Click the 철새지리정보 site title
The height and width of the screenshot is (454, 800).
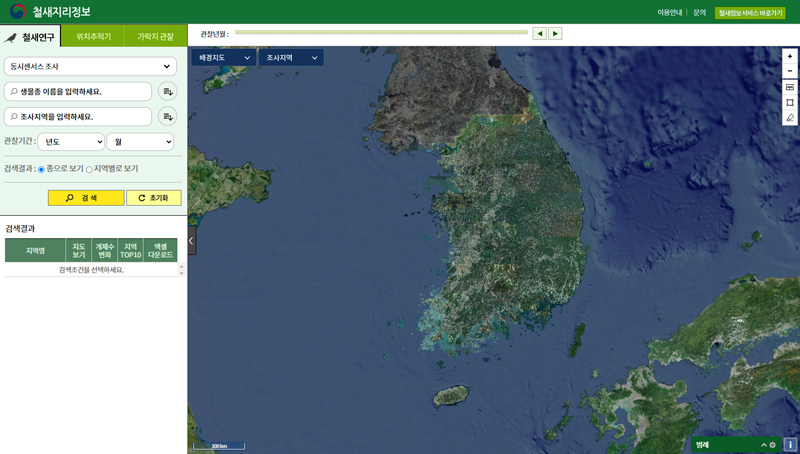[x=62, y=12]
